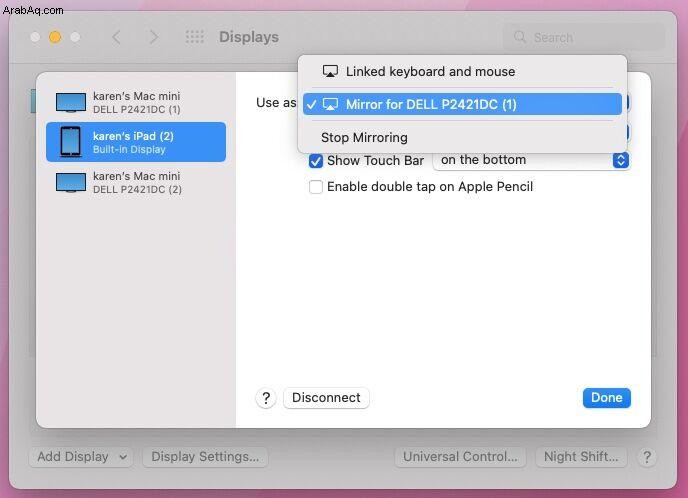Click the AirPlay icon beside Linked keyboard and mouse
688x498 pixels.
click(330, 72)
